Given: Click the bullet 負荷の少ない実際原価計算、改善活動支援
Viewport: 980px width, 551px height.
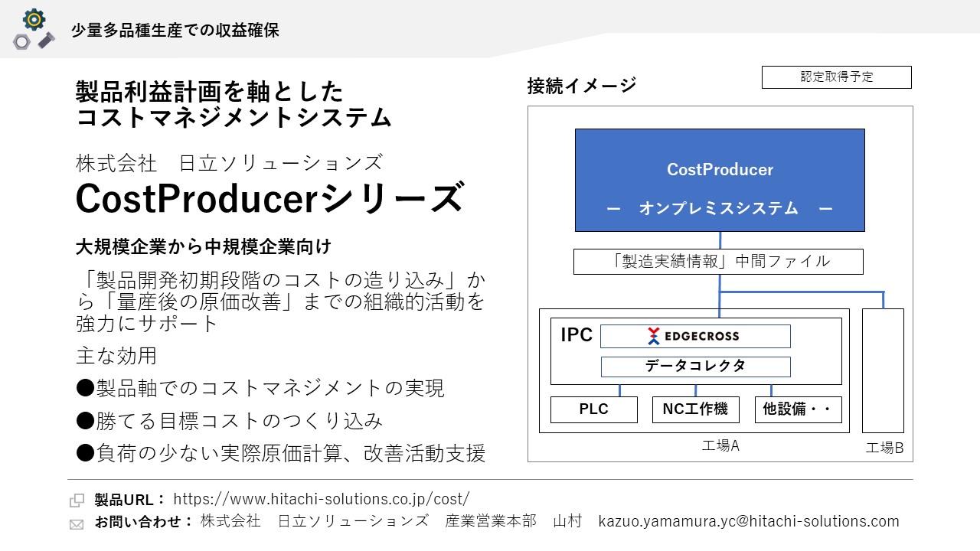Looking at the screenshot, I should point(280,453).
